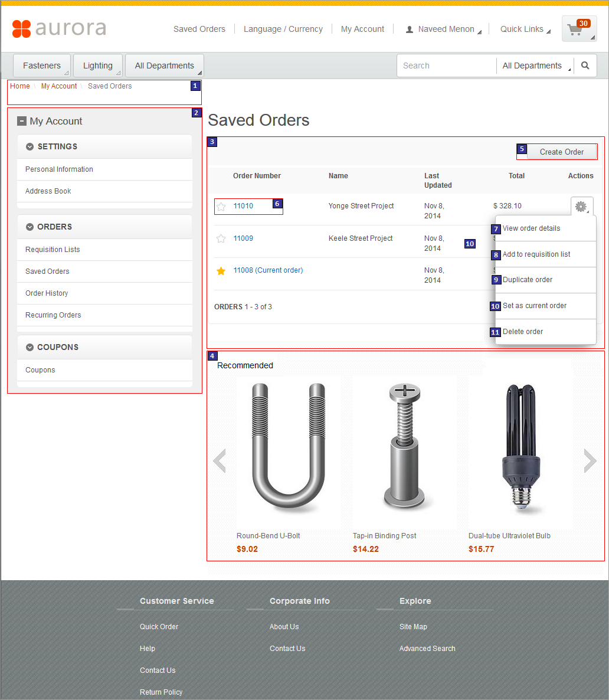Click the carousel right arrow
Image resolution: width=609 pixels, height=700 pixels.
tap(590, 460)
